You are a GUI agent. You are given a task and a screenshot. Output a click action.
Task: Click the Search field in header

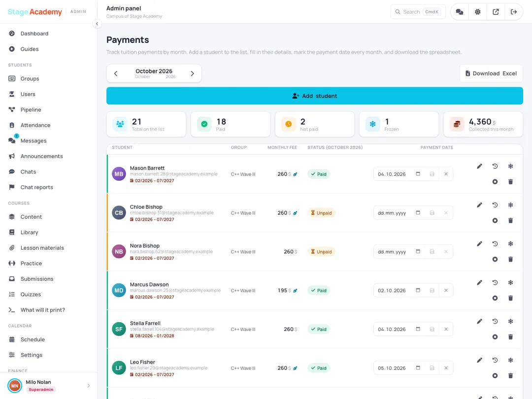point(418,12)
